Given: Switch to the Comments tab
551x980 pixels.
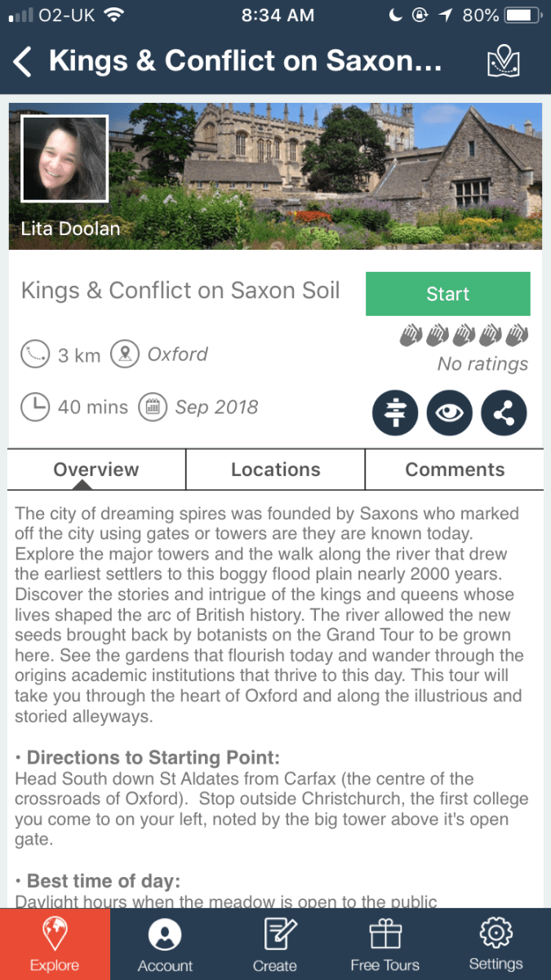Looking at the screenshot, I should [x=455, y=470].
